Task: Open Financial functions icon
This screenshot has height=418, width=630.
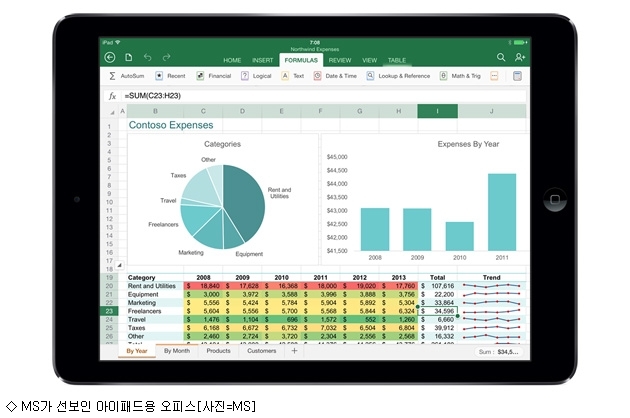Action: 200,76
